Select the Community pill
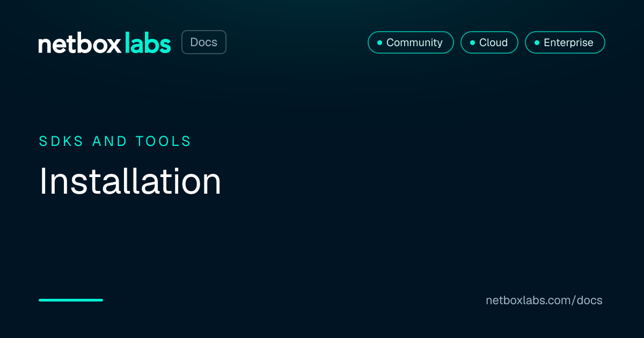The width and height of the screenshot is (644, 338). pyautogui.click(x=411, y=42)
